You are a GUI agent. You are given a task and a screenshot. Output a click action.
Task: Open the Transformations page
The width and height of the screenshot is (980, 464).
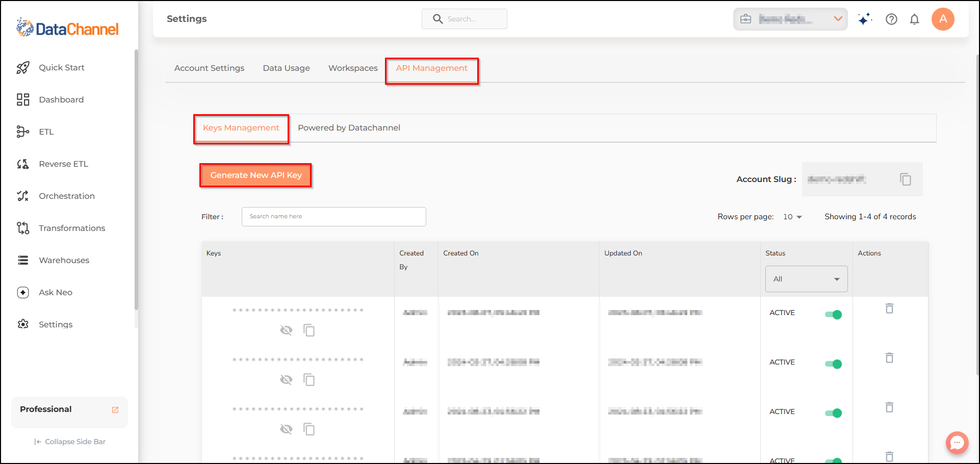(61, 228)
